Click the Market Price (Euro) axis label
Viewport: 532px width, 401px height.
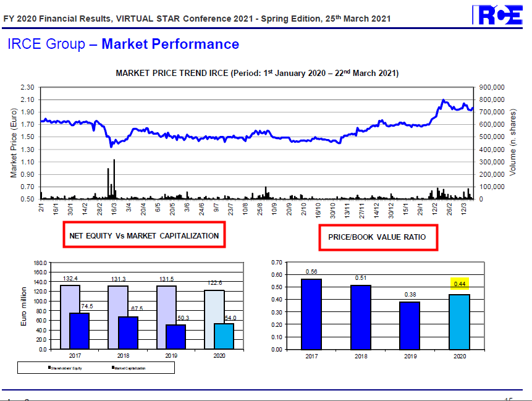[14, 143]
